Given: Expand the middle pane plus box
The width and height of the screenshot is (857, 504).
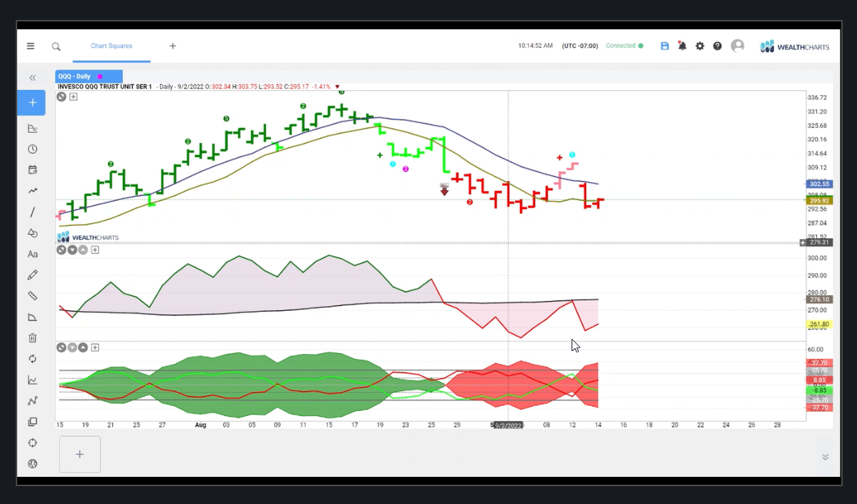Looking at the screenshot, I should tap(95, 250).
